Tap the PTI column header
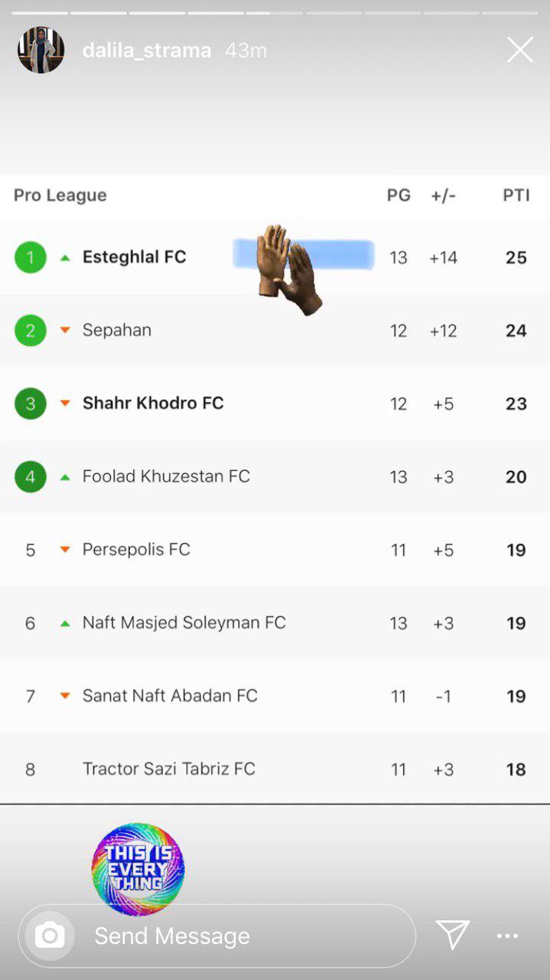Screen dimensions: 550x980 click(x=516, y=195)
